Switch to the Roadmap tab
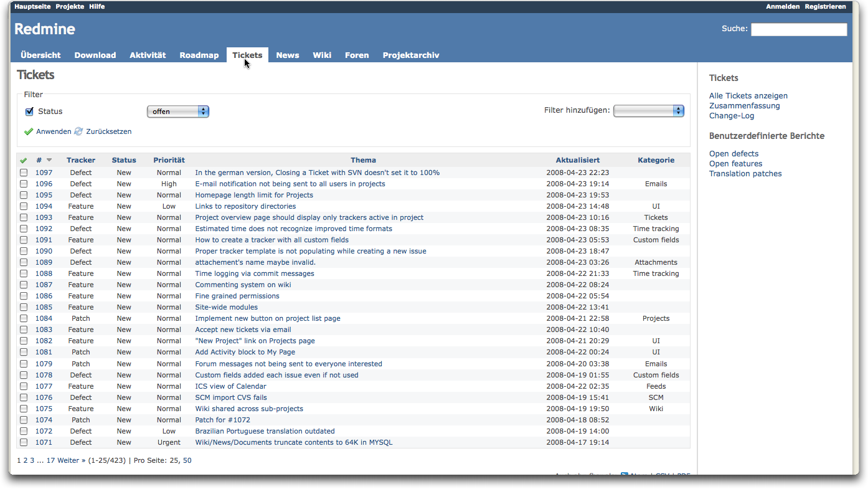Screen dimensions: 868x489 click(199, 55)
